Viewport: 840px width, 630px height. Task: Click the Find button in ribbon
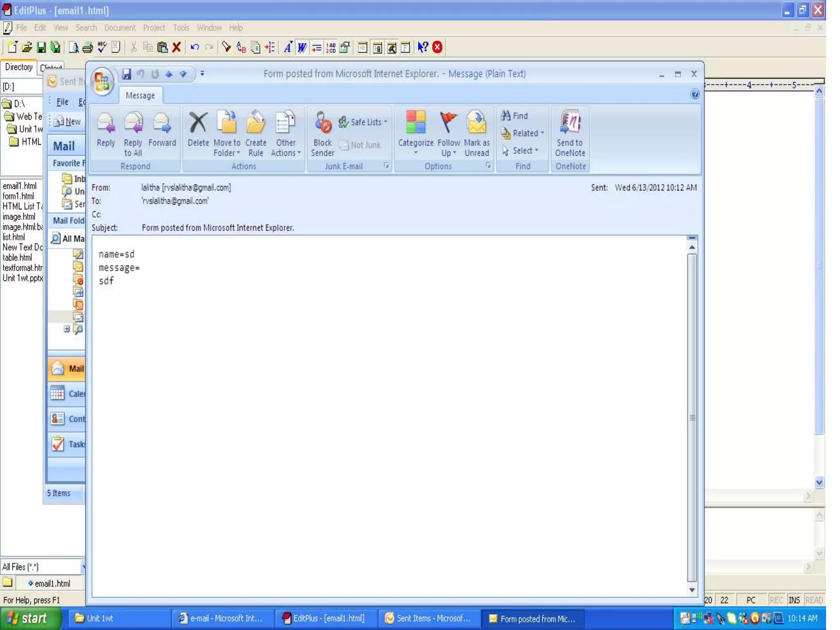[x=515, y=116]
